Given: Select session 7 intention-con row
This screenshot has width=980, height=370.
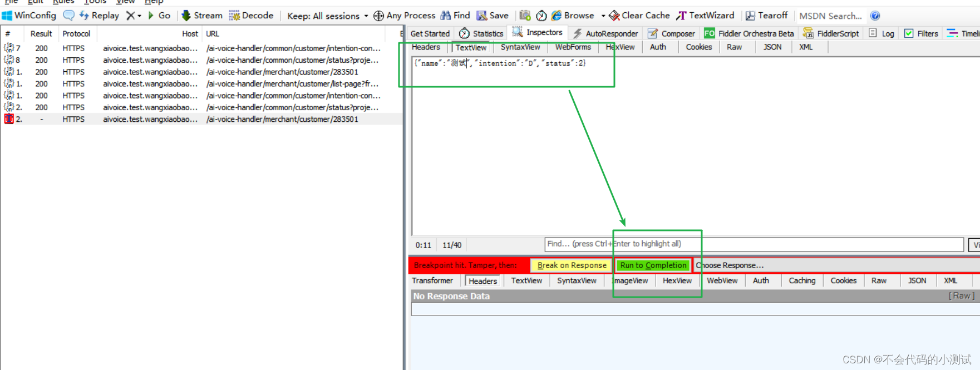Looking at the screenshot, I should tap(201, 48).
